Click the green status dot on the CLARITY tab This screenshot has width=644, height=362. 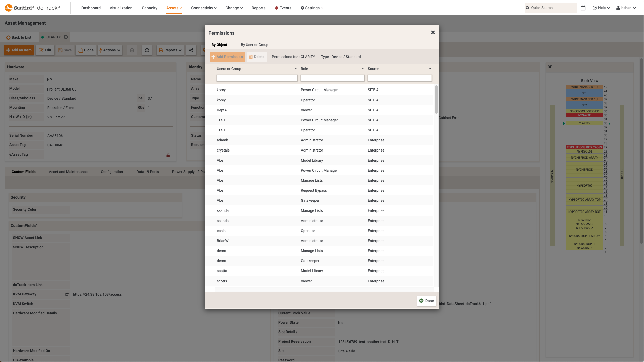(x=42, y=37)
